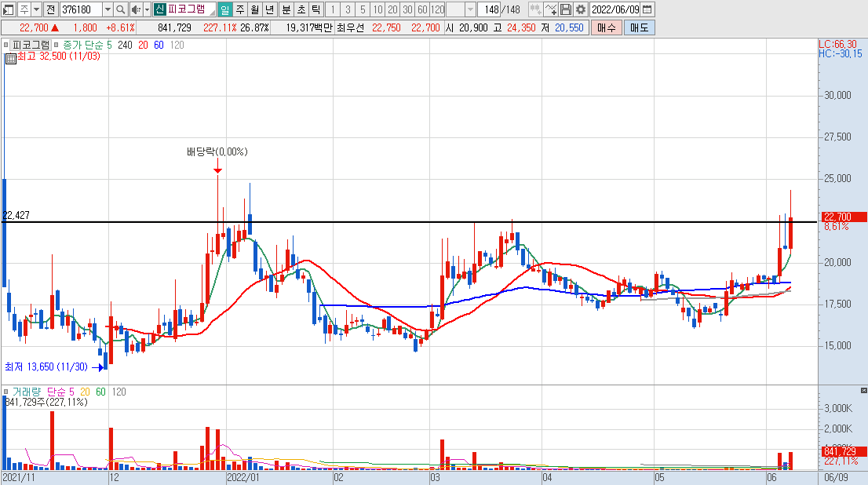Click the 2022/01 date axis label
868x485 pixels.
243,477
